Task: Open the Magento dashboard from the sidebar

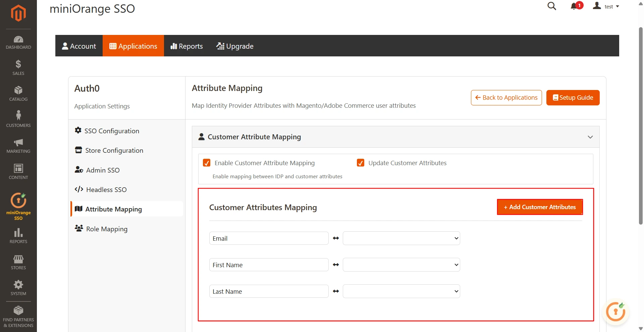Action: click(18, 41)
